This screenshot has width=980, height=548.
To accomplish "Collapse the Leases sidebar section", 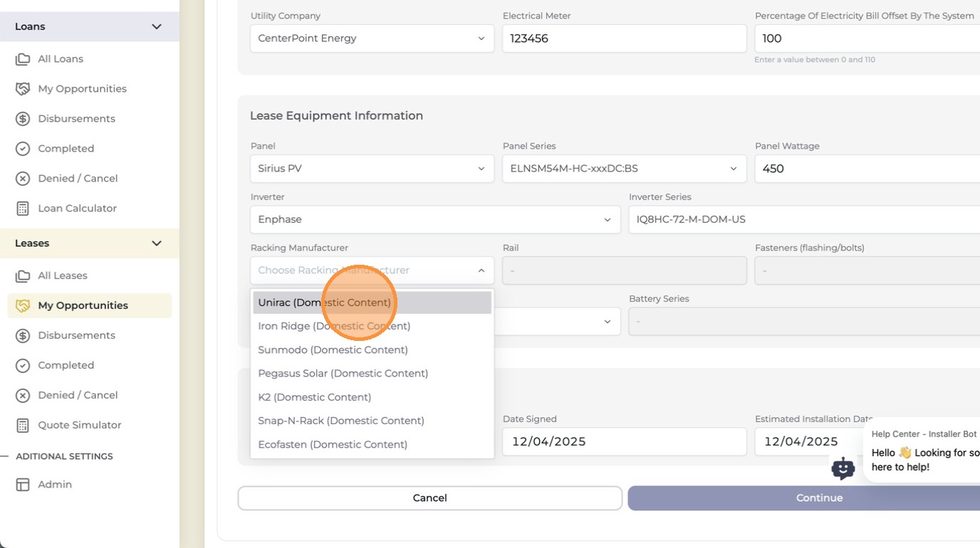I will 157,243.
